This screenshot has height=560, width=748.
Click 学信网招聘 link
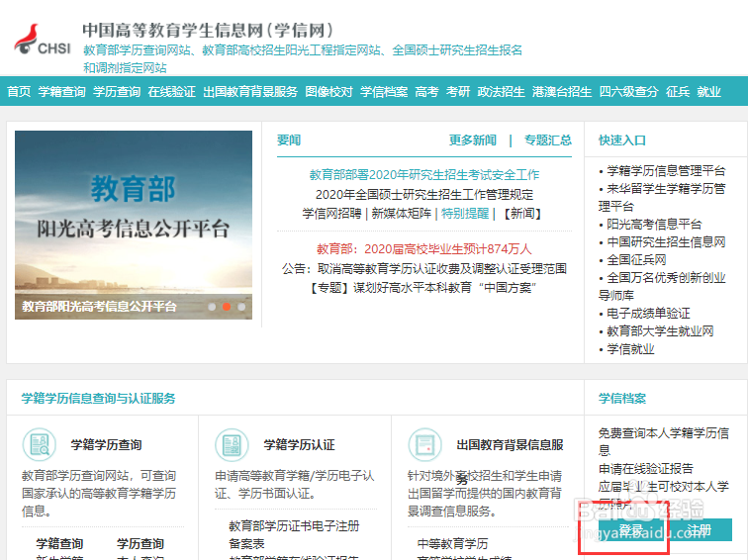[x=332, y=214]
